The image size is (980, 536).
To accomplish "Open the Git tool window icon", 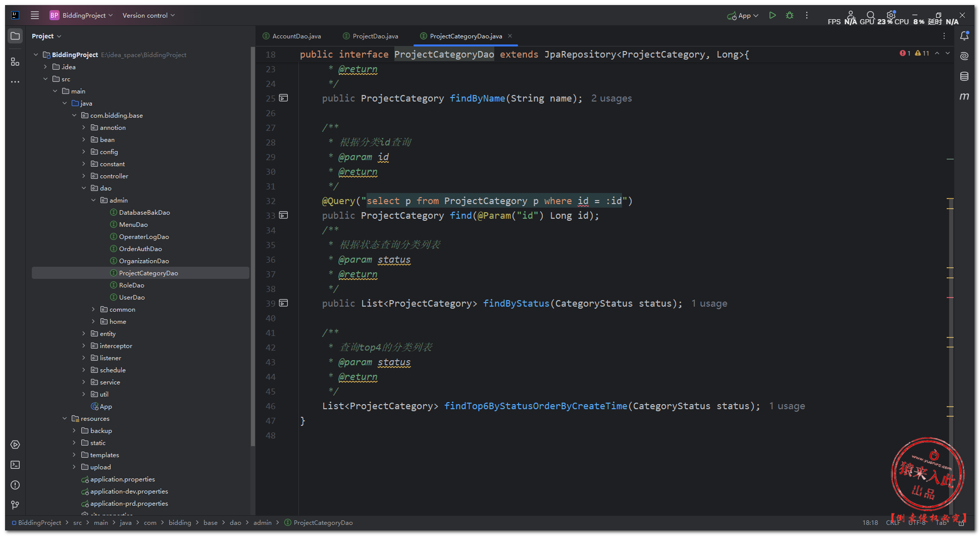I will 15,505.
